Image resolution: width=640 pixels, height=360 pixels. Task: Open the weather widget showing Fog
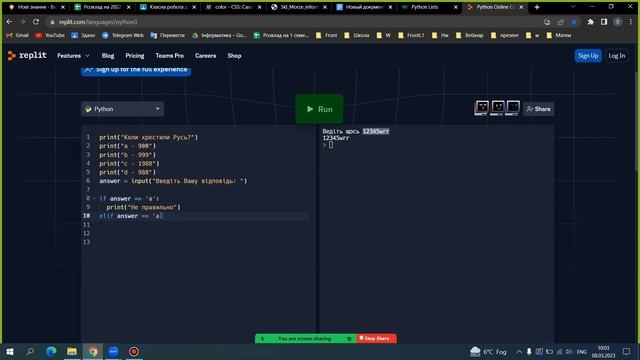tap(488, 351)
